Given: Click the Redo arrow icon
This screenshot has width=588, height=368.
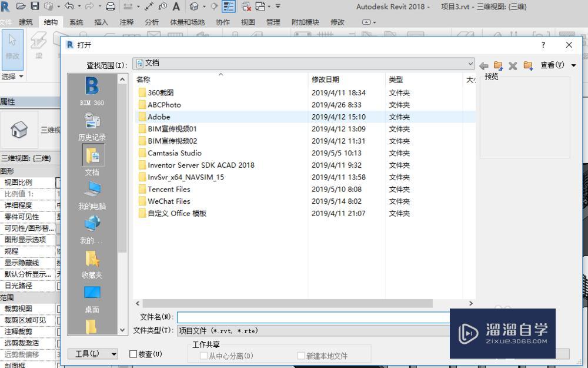Looking at the screenshot, I should click(90, 6).
